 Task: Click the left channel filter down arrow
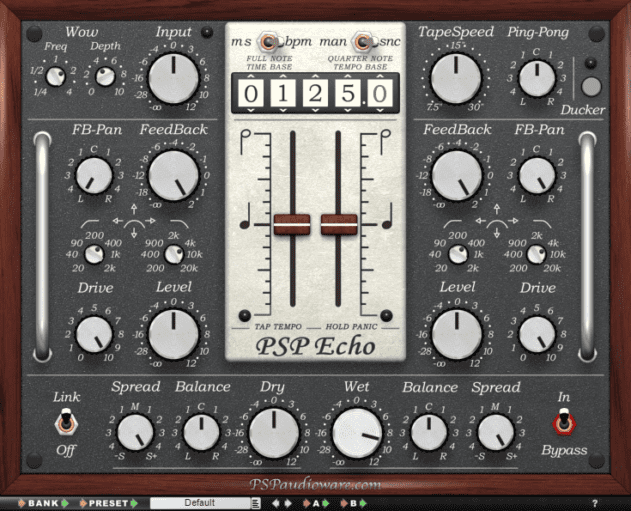[134, 233]
